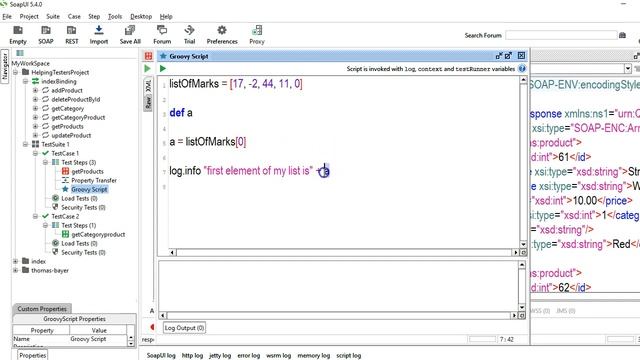640x360 pixels.
Task: Open script log tab
Action: tap(349, 356)
